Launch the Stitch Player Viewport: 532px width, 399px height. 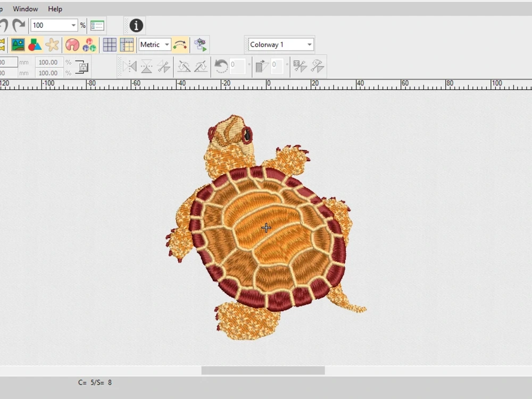(x=201, y=45)
